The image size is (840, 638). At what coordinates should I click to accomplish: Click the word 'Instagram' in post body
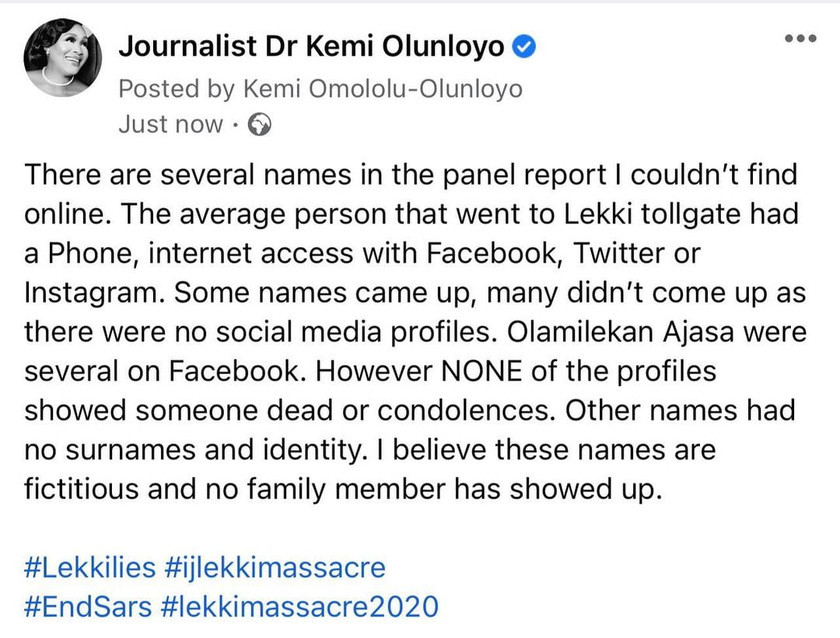tap(94, 293)
